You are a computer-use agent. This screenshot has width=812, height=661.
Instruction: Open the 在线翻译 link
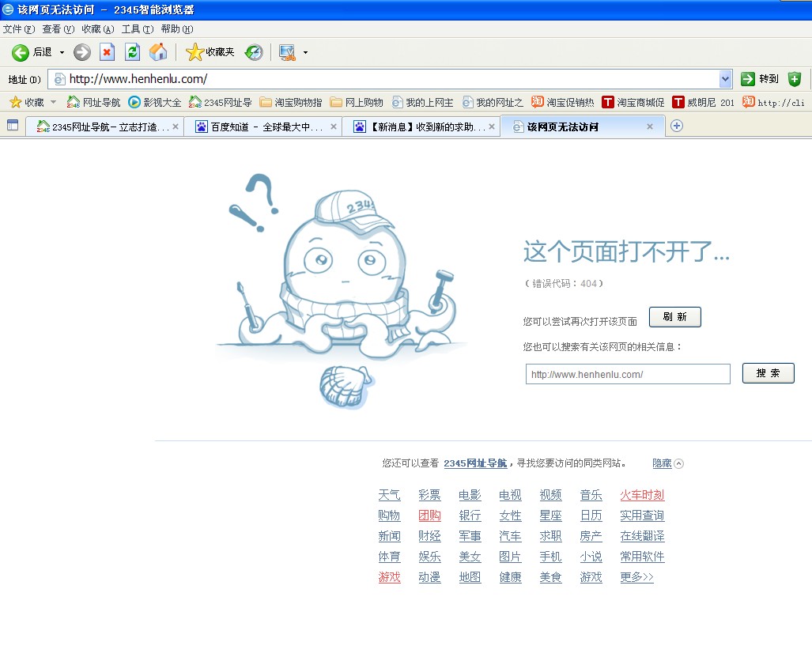pyautogui.click(x=642, y=536)
